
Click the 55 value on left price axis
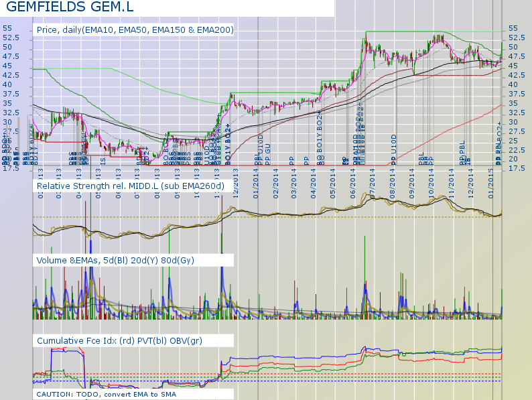7,29
